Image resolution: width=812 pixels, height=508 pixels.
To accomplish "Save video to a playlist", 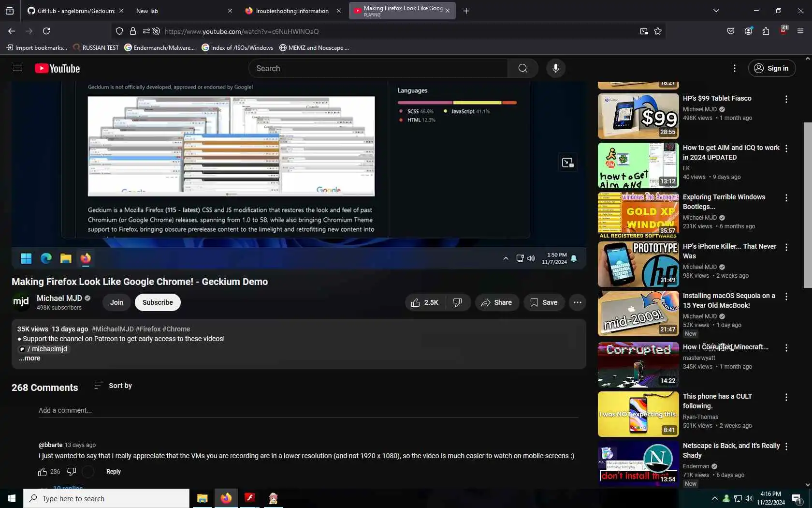I will [x=544, y=302].
